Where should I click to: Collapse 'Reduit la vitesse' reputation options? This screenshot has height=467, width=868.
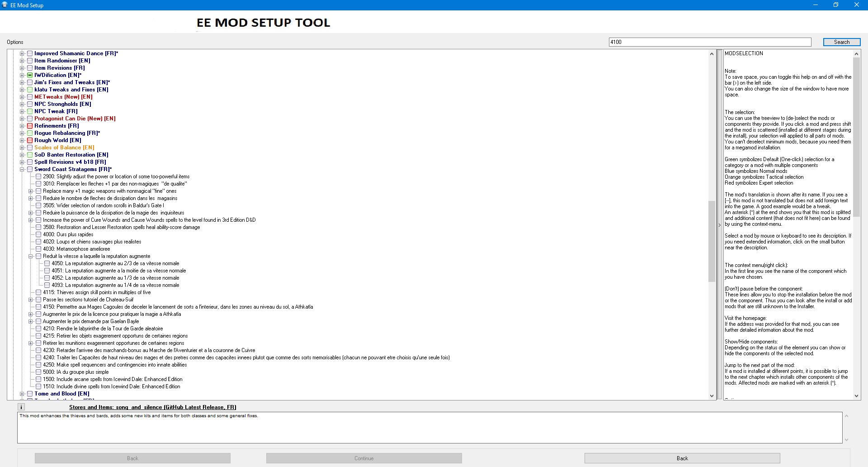(30, 256)
